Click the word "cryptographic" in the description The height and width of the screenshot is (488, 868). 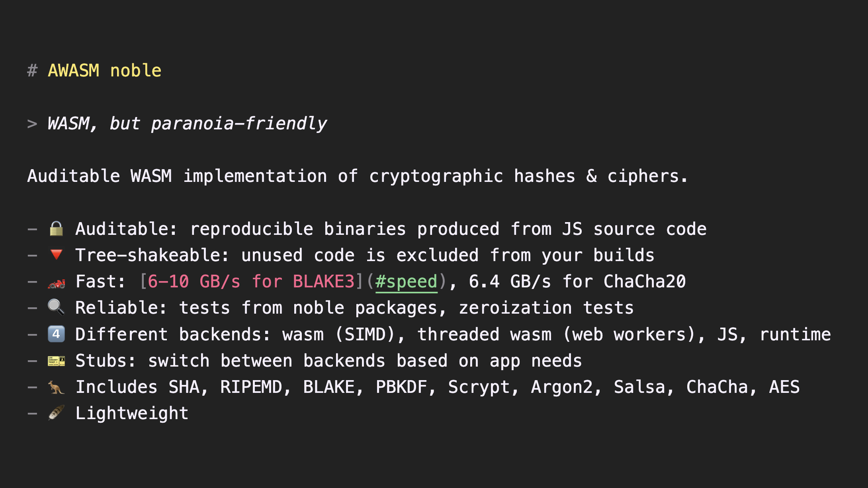(436, 176)
